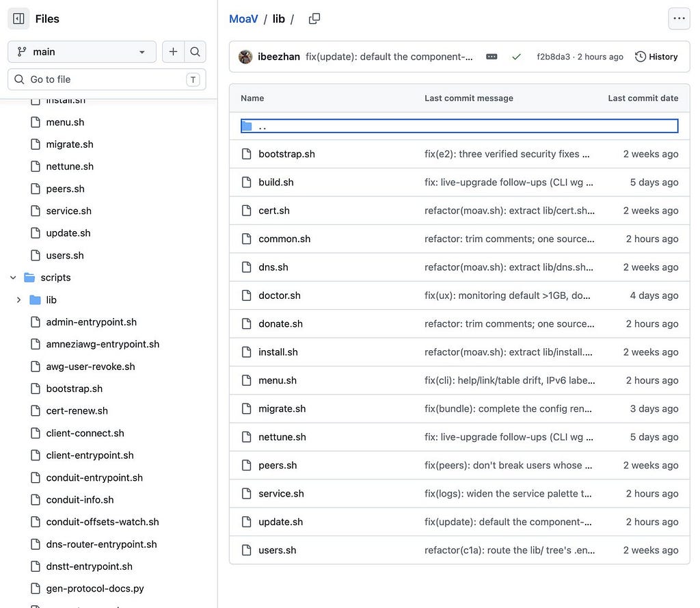The width and height of the screenshot is (700, 608).
Task: Open client-connect.sh in the tree
Action: [85, 434]
